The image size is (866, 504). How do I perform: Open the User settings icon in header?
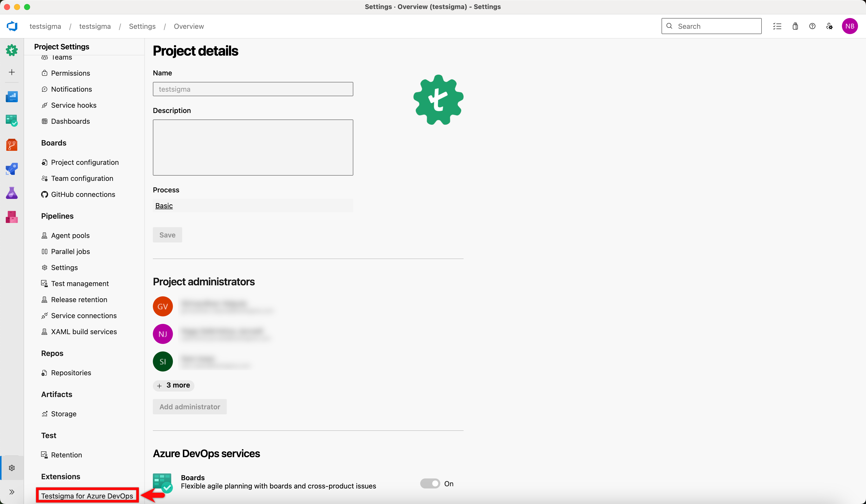830,26
